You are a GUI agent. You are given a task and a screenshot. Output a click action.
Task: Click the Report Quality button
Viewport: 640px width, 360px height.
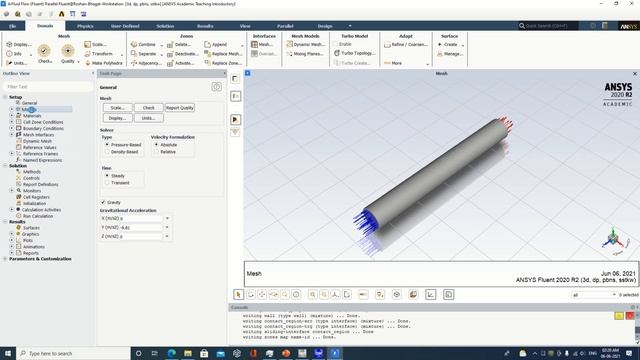180,108
